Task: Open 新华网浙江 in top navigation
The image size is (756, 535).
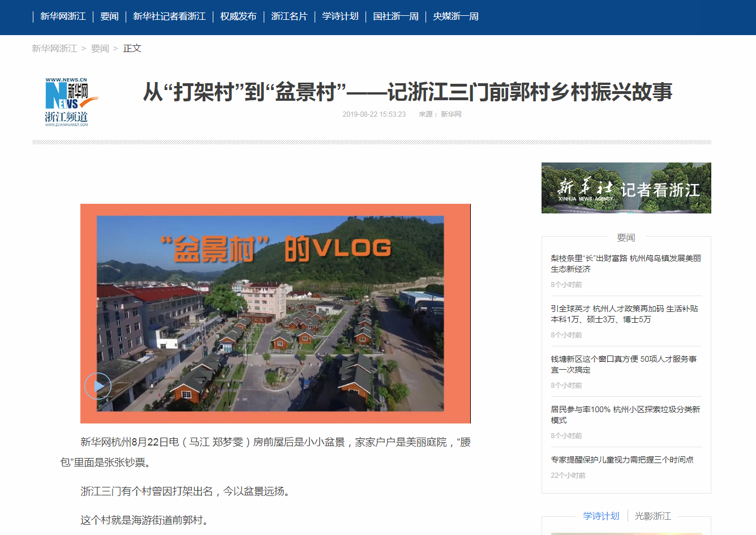Action: click(63, 16)
